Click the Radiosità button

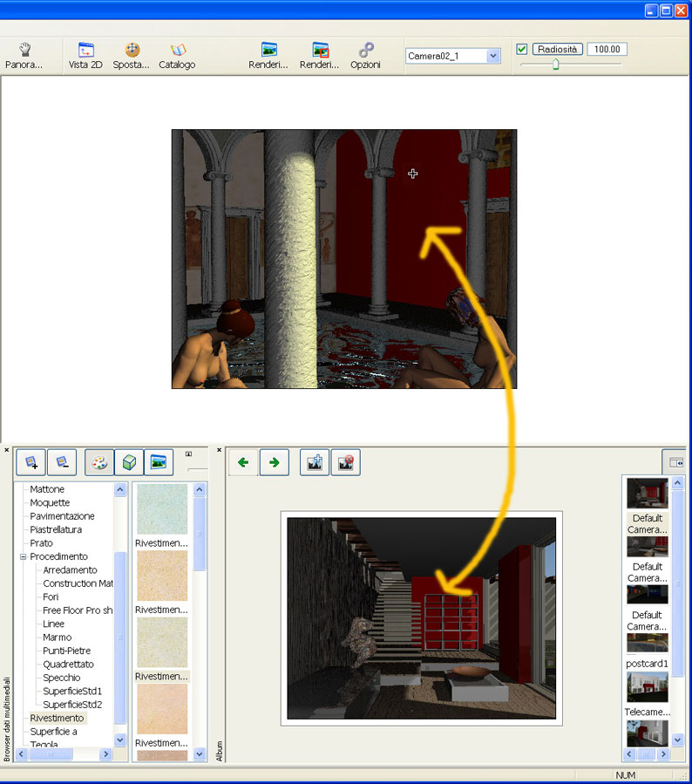coord(557,50)
